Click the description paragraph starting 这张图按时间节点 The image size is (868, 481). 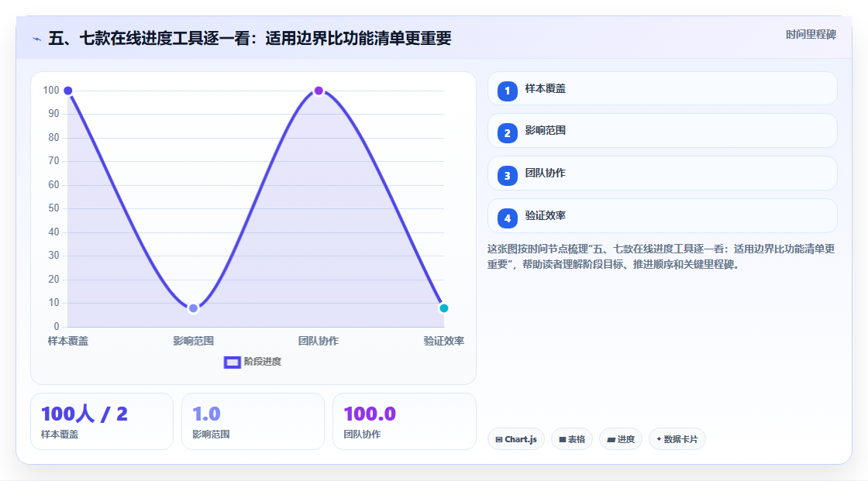pyautogui.click(x=661, y=257)
